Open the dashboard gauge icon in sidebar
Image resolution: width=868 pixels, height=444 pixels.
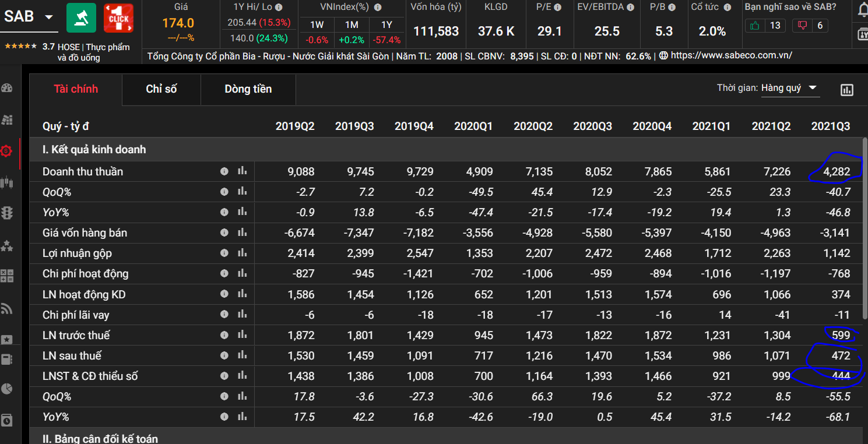pos(7,89)
